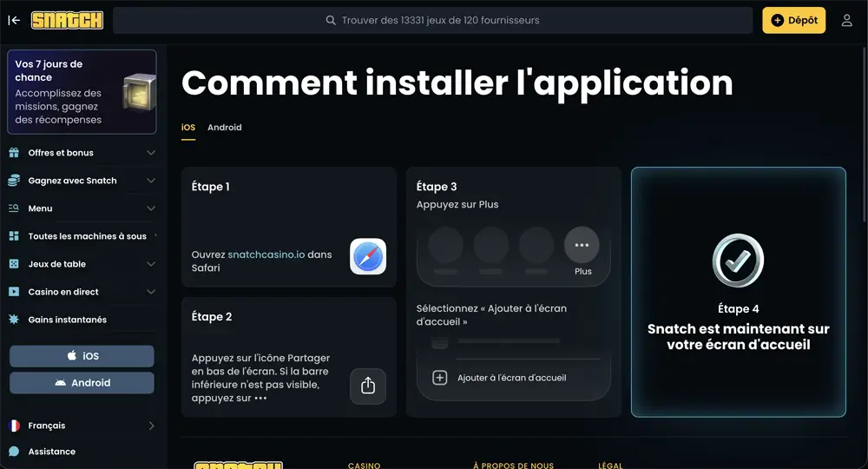Click the grid icon for Toutes les machines à sous

click(x=14, y=236)
